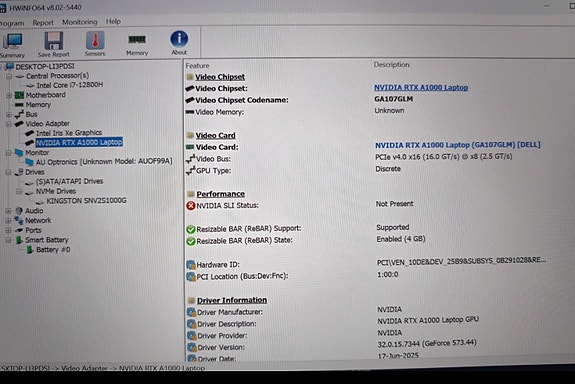This screenshot has height=384, width=575.
Task: Collapse the NVMe Drives node
Action: pyautogui.click(x=19, y=191)
